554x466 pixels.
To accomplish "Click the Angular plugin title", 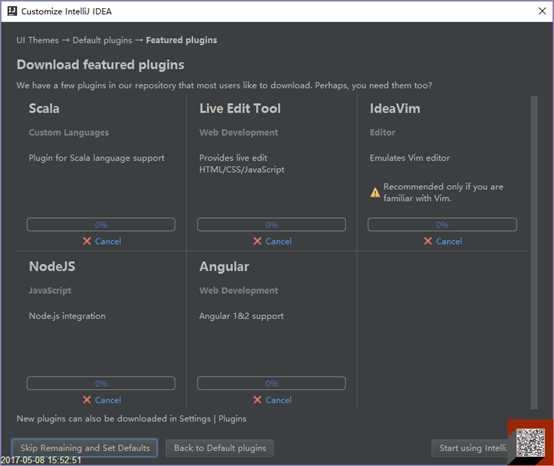I will (x=224, y=267).
